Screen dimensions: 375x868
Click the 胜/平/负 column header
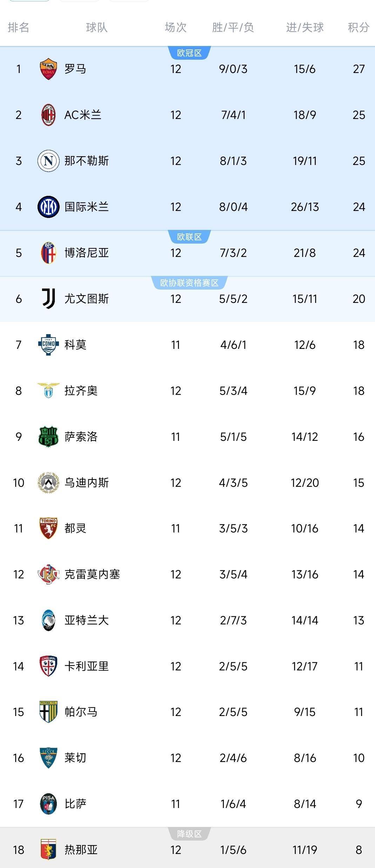click(233, 27)
